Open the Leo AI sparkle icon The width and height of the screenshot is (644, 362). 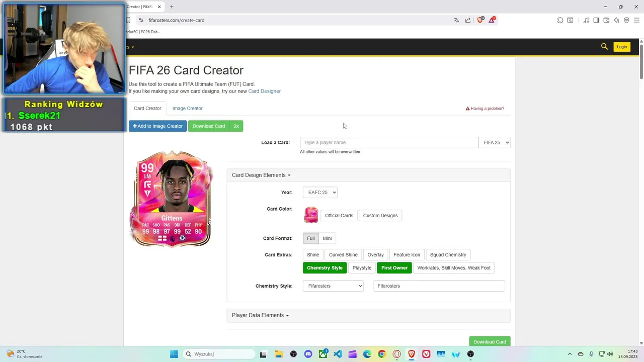616,20
